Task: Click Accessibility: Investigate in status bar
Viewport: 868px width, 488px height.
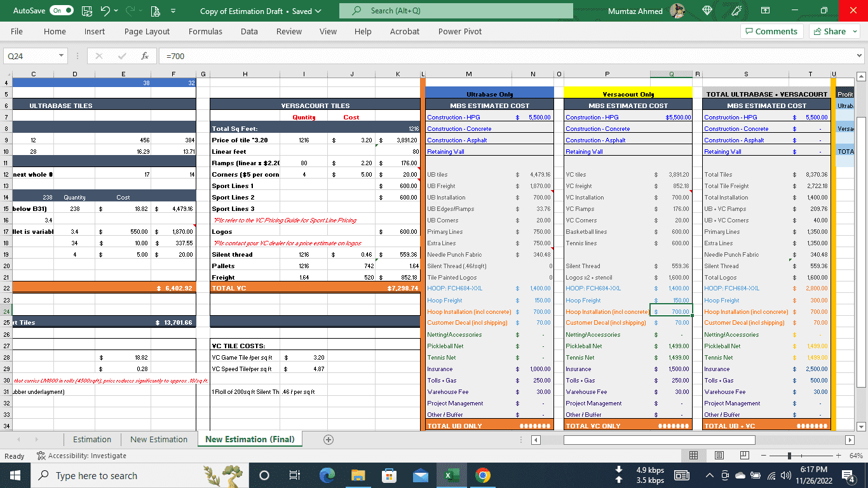Action: click(x=81, y=456)
